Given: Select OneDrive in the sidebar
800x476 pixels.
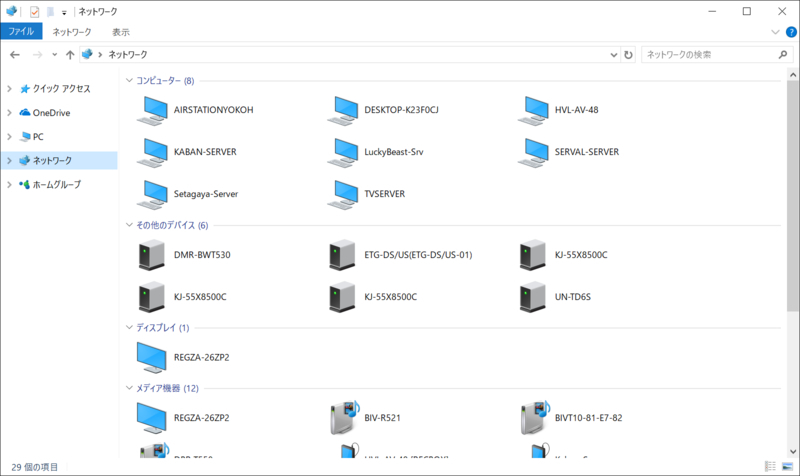Looking at the screenshot, I should (x=52, y=113).
